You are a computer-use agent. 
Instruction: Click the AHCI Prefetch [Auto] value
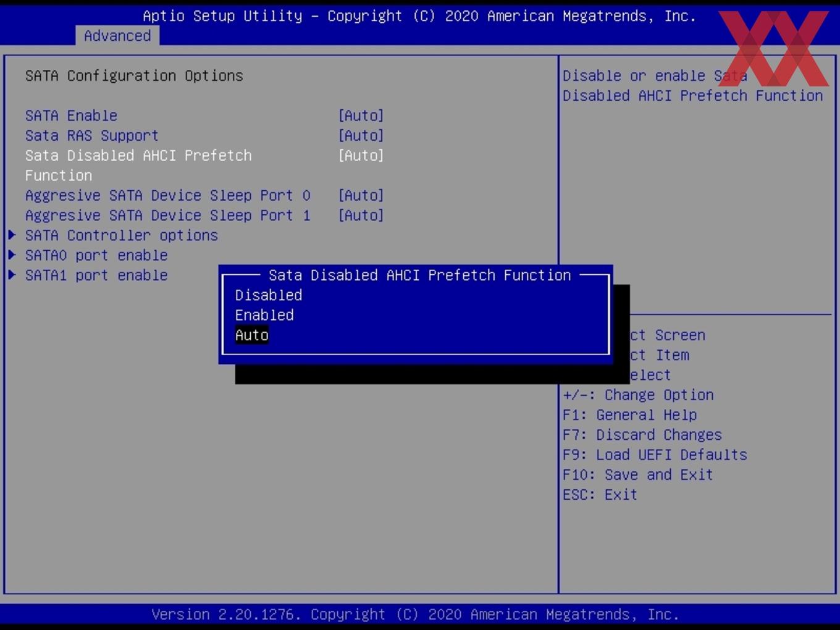click(x=361, y=155)
